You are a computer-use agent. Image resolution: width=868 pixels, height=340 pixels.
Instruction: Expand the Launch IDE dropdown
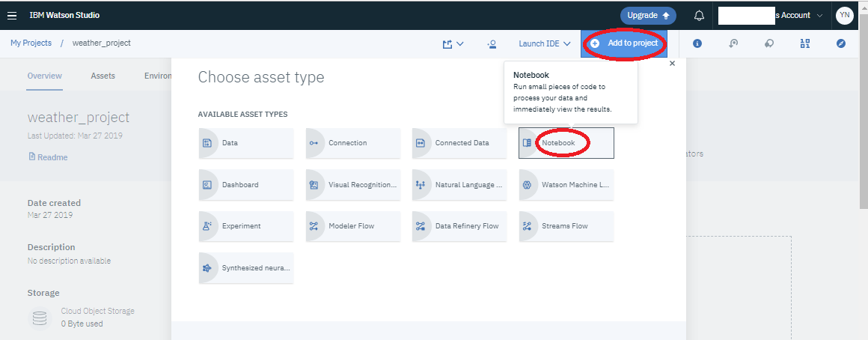tap(545, 43)
